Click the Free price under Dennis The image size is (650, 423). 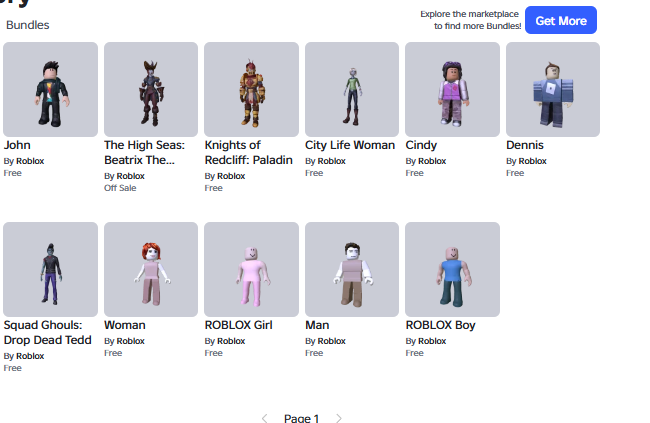[x=515, y=173]
